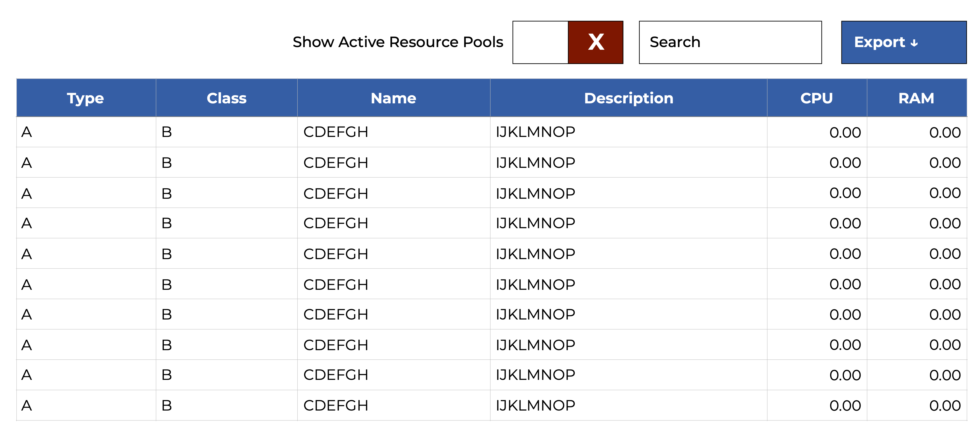Image resolution: width=980 pixels, height=433 pixels.
Task: Click IJKLMNOP description in second row
Action: pos(535,163)
